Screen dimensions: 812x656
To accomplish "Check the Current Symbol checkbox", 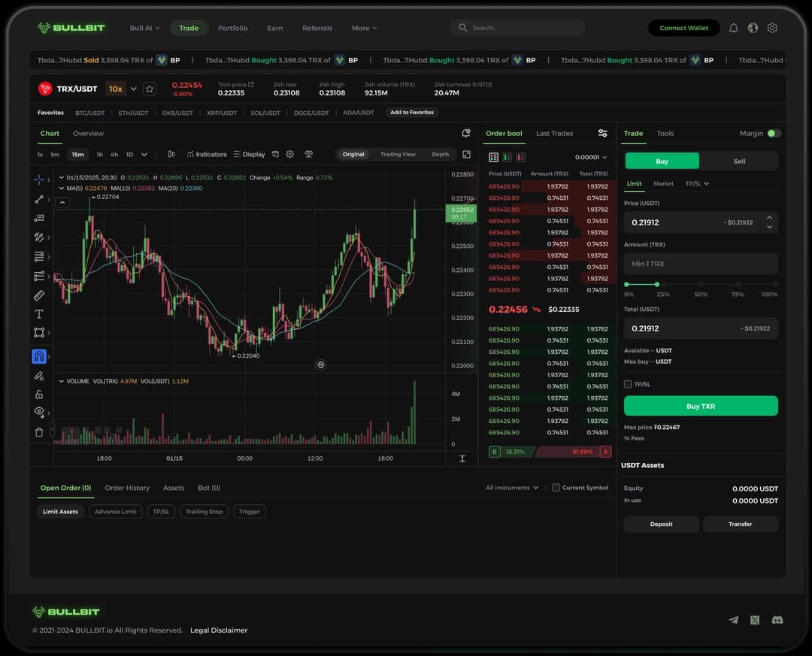I will coord(556,488).
